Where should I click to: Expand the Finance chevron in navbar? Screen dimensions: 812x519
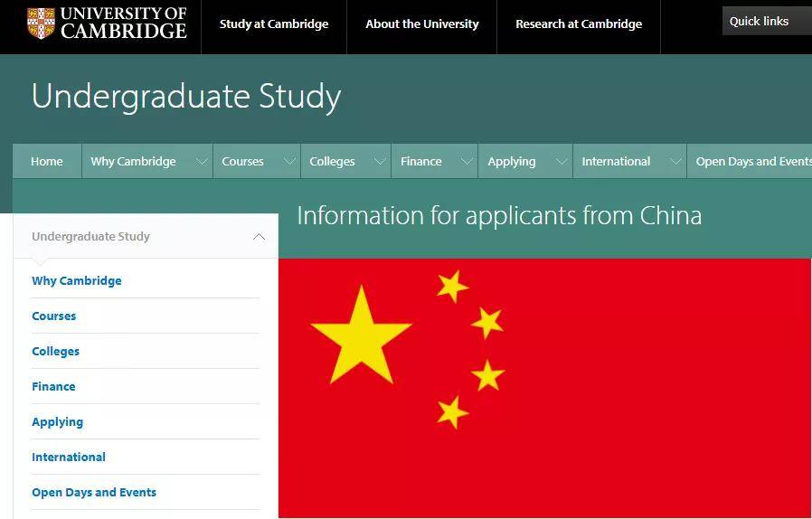pos(467,162)
